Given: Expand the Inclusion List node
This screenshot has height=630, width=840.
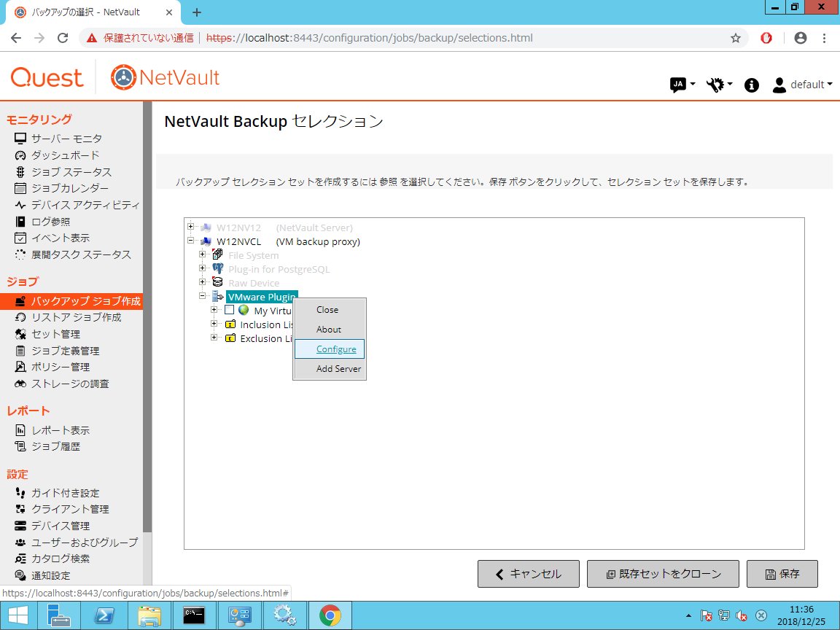Looking at the screenshot, I should tap(214, 324).
